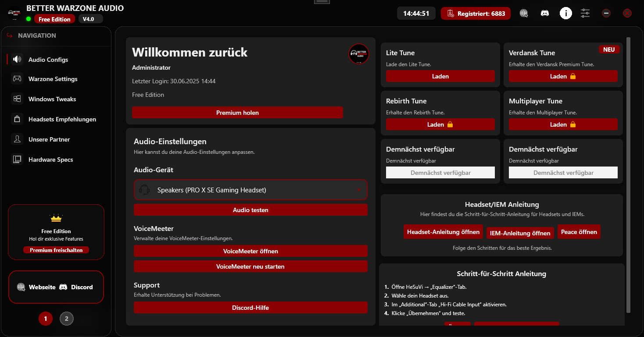
Task: Click the 'Administrator' username text
Action: coord(151,67)
